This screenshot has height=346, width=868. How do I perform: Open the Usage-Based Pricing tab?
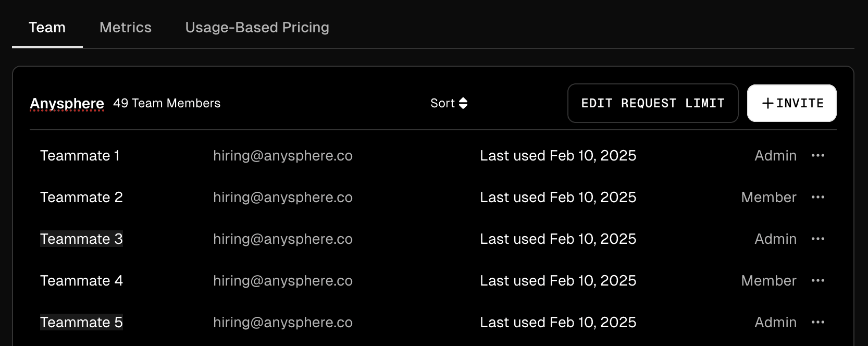coord(257,28)
